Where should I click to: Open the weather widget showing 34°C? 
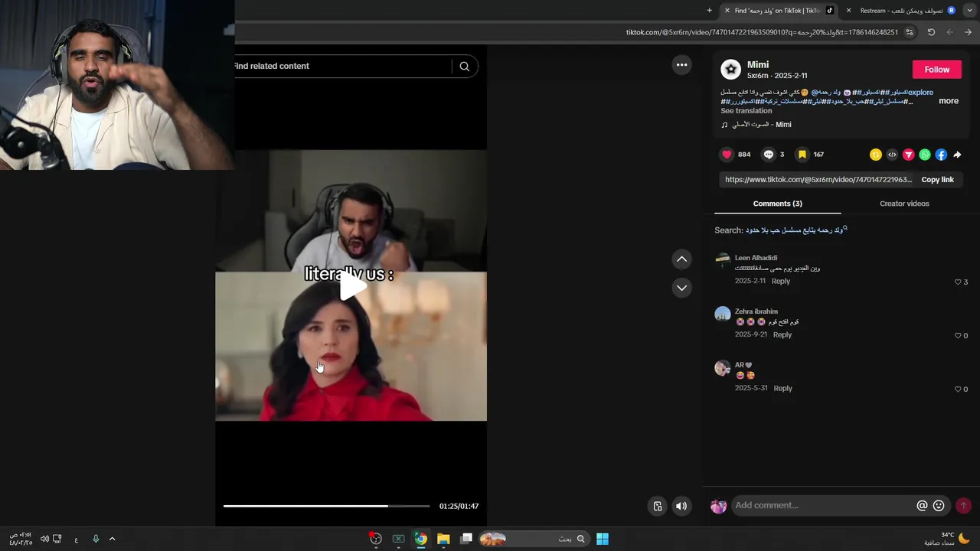pos(947,539)
